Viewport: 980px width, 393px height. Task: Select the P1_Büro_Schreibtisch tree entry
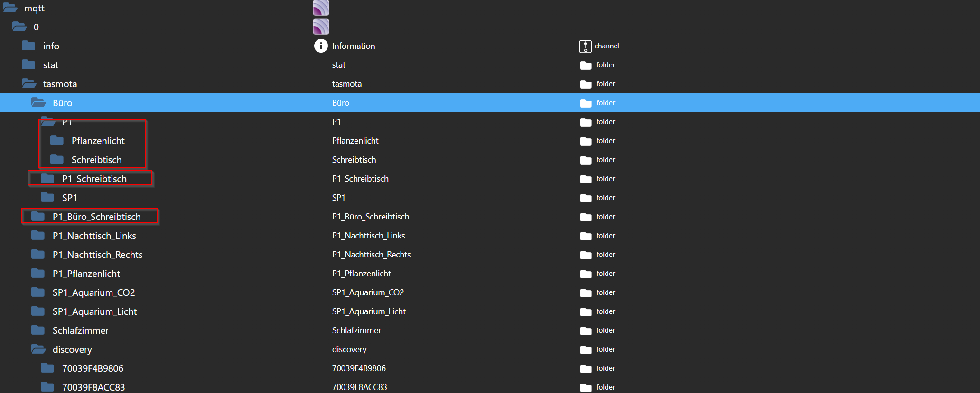point(97,217)
